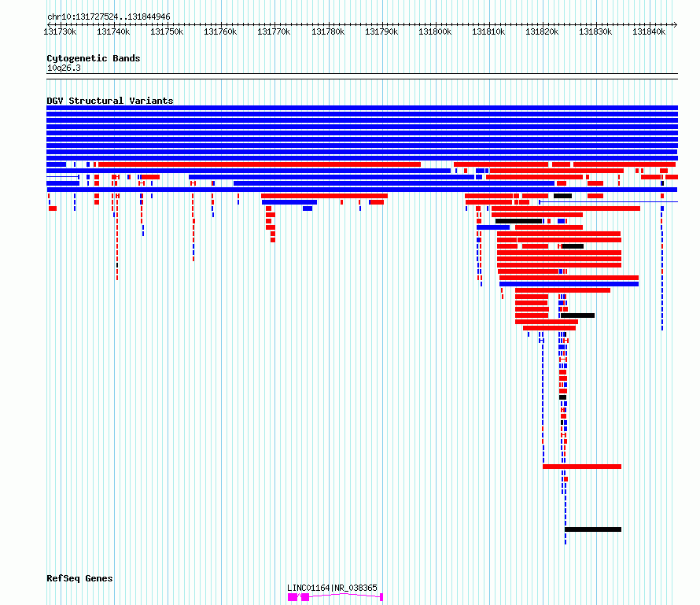The image size is (700, 605).
Task: Select the first magenta exon of LINC01164
Action: (293, 597)
